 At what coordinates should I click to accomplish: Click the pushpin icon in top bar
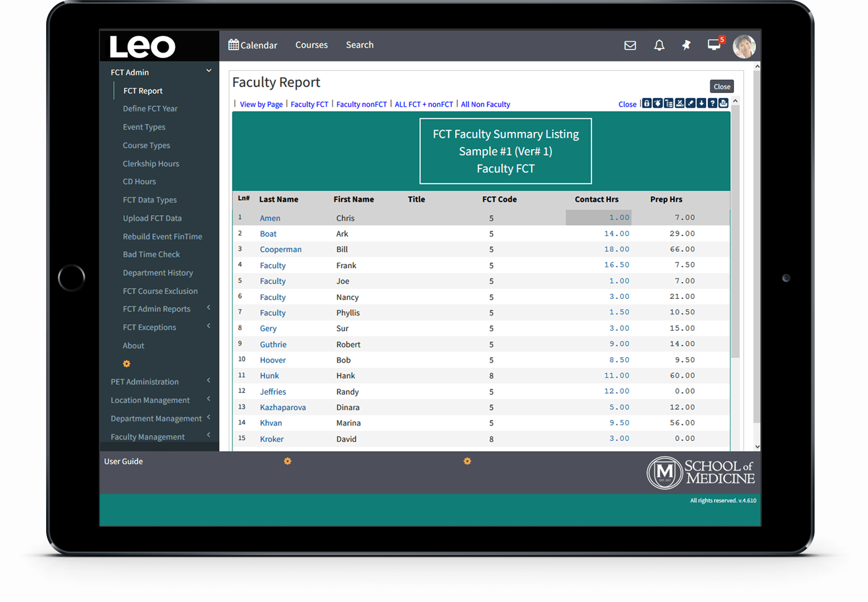click(686, 45)
